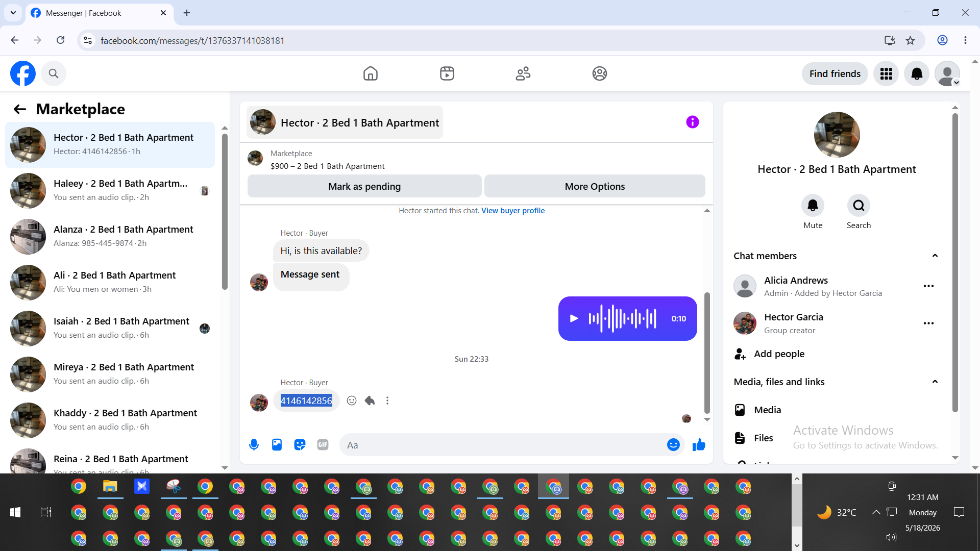
Task: Seek within the voice clip waveform
Action: [x=622, y=318]
